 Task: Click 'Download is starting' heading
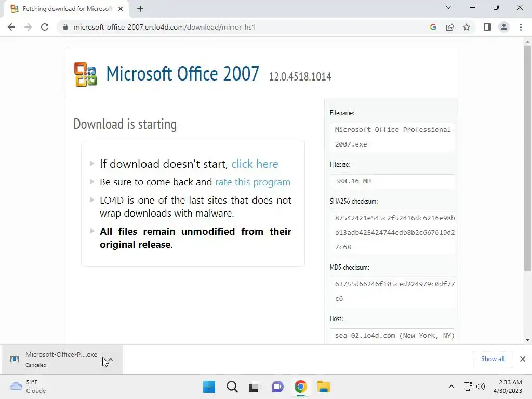[x=125, y=124]
